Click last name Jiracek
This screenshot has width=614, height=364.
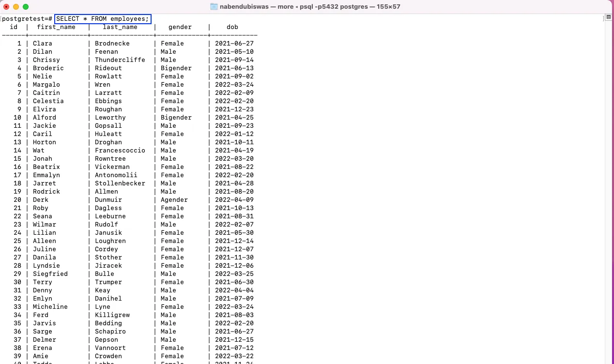108,266
